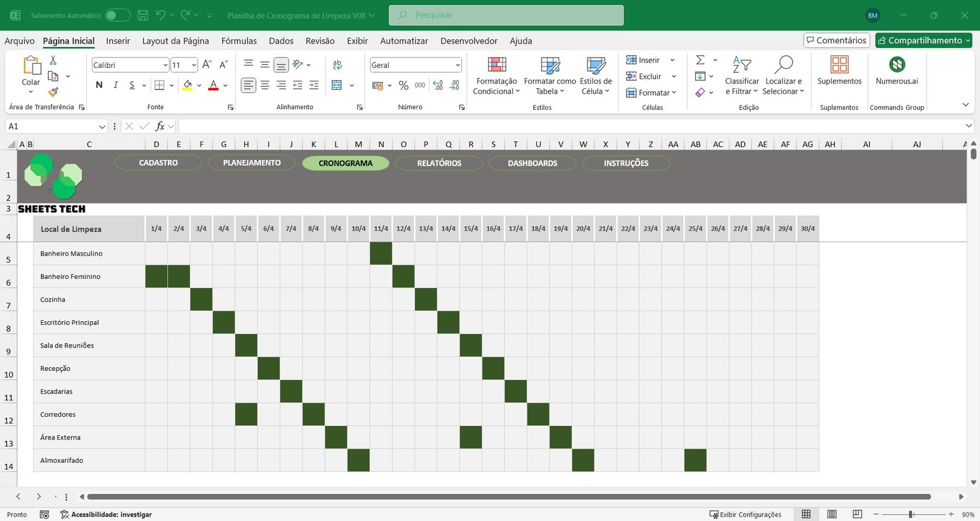Viewport: 980px width, 521px height.
Task: Click the text orientation icon
Action: (x=298, y=64)
